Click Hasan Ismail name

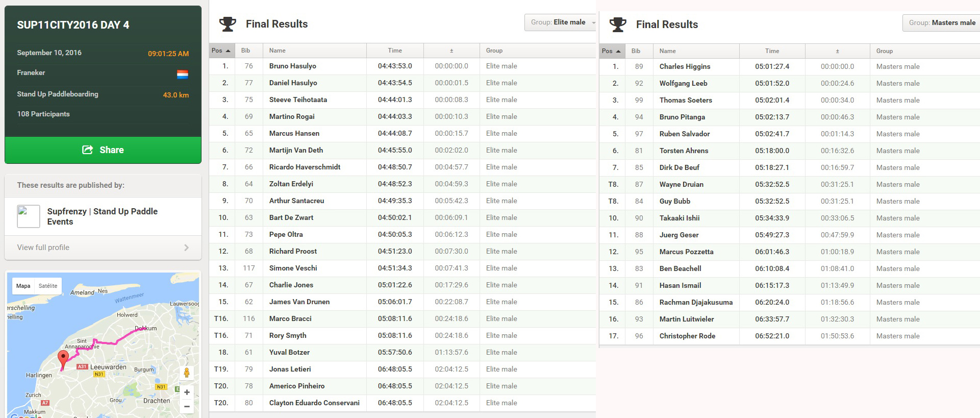point(681,285)
